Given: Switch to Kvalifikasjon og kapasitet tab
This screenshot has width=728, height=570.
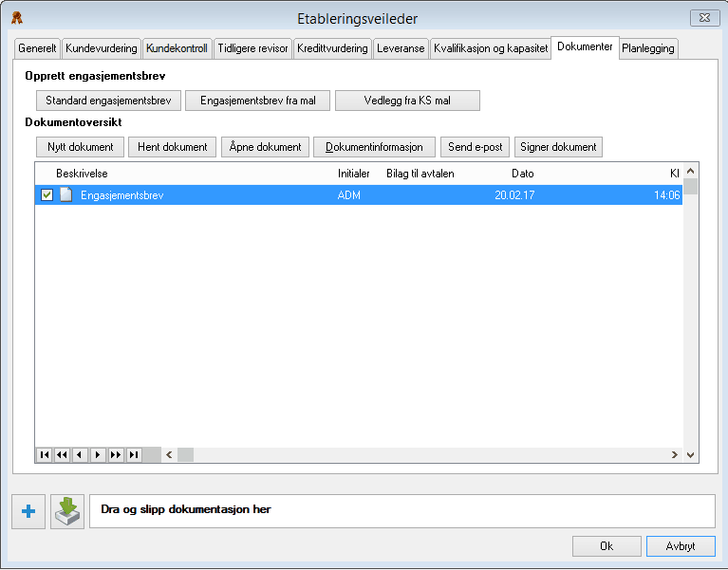Looking at the screenshot, I should [491, 48].
